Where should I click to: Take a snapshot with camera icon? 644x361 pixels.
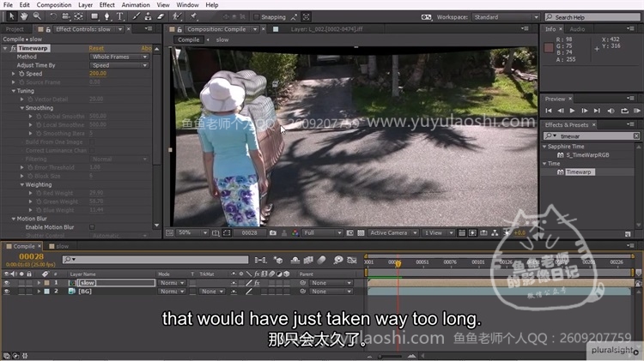click(x=273, y=233)
